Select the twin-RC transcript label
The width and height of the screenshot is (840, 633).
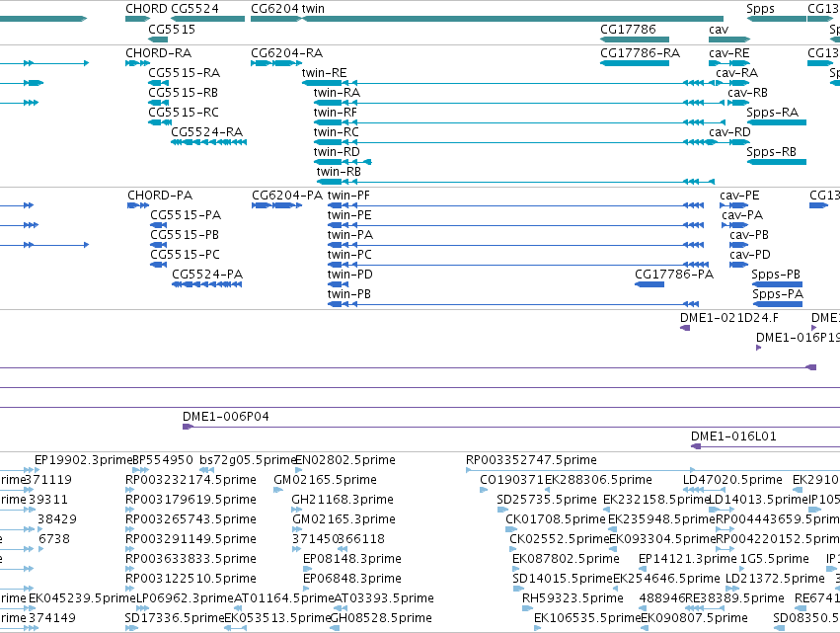pyautogui.click(x=337, y=132)
